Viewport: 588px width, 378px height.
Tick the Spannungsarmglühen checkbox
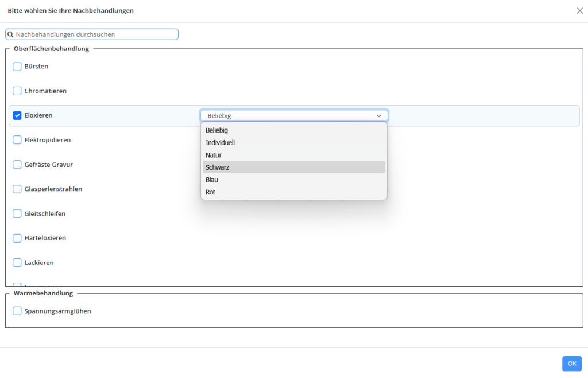point(17,311)
